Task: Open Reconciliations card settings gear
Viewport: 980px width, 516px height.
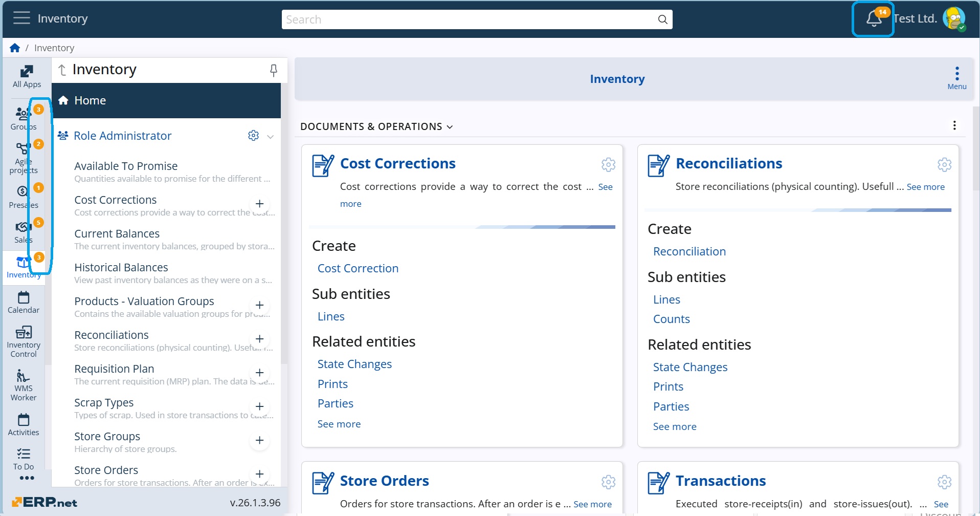Action: point(944,164)
